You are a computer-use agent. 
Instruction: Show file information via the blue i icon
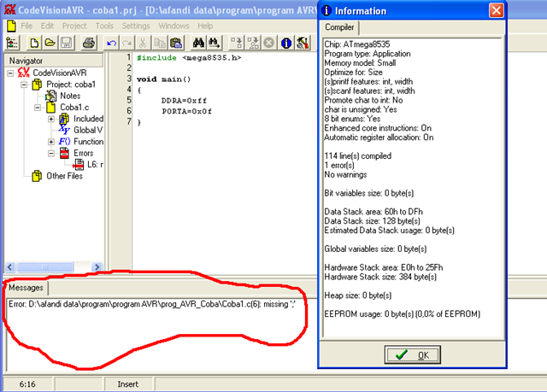click(x=286, y=44)
